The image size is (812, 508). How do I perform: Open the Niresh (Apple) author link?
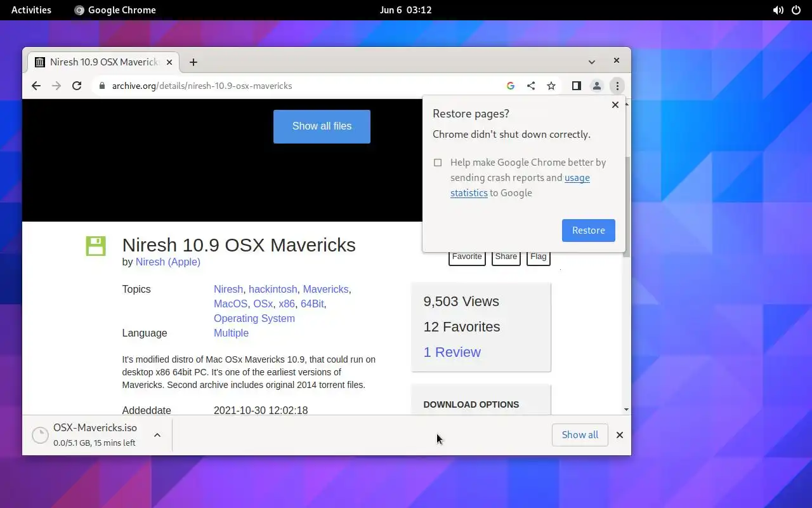tap(168, 262)
